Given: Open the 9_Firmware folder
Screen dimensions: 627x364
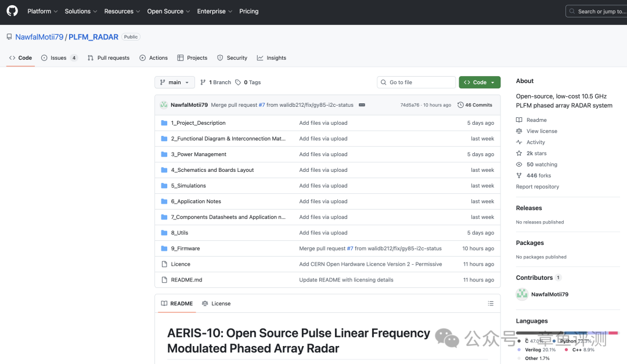Looking at the screenshot, I should click(186, 248).
